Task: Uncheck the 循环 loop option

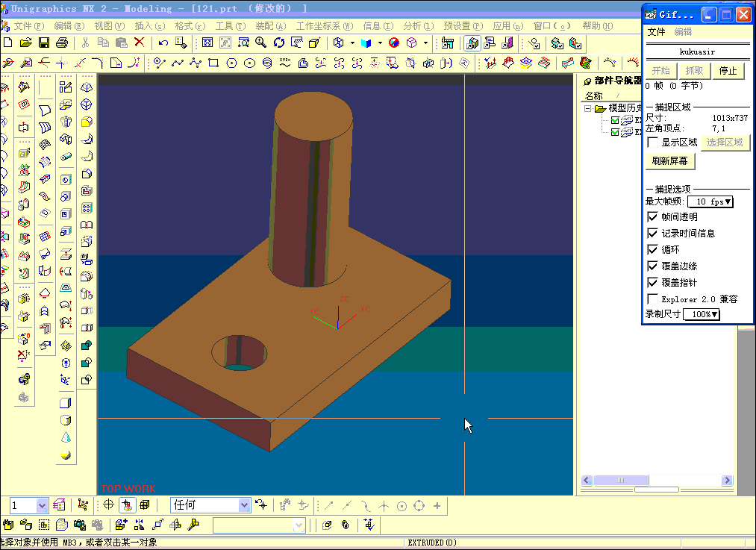Action: click(x=652, y=250)
